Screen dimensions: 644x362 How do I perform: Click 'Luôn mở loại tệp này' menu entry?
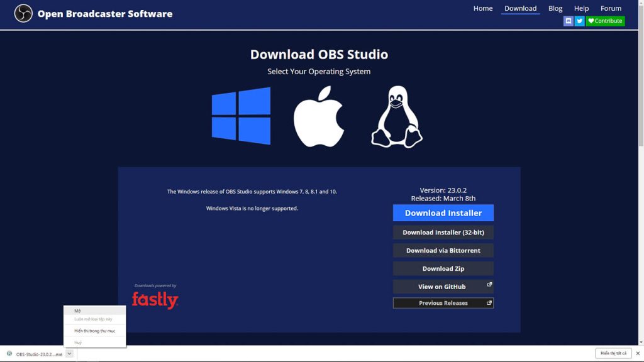pos(95,319)
